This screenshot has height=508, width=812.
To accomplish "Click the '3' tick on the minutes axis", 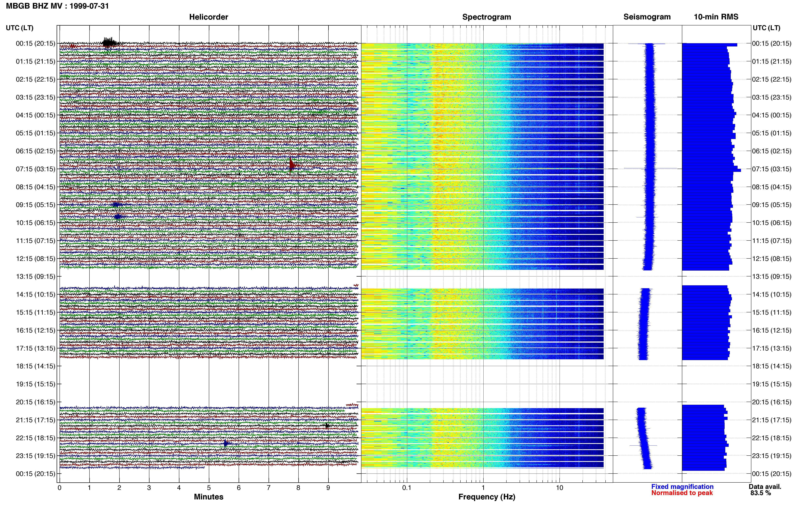I will [149, 487].
